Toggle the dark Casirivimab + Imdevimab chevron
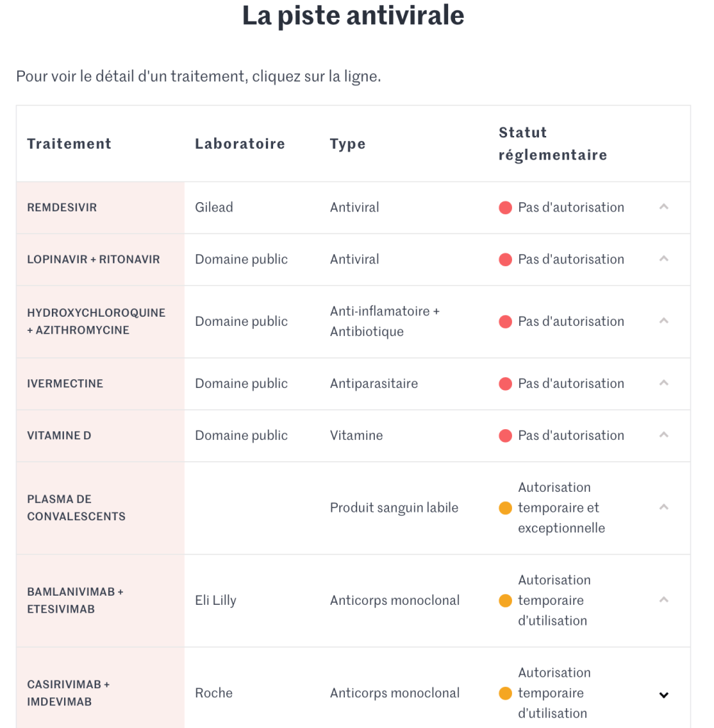This screenshot has width=714, height=728. (x=664, y=695)
